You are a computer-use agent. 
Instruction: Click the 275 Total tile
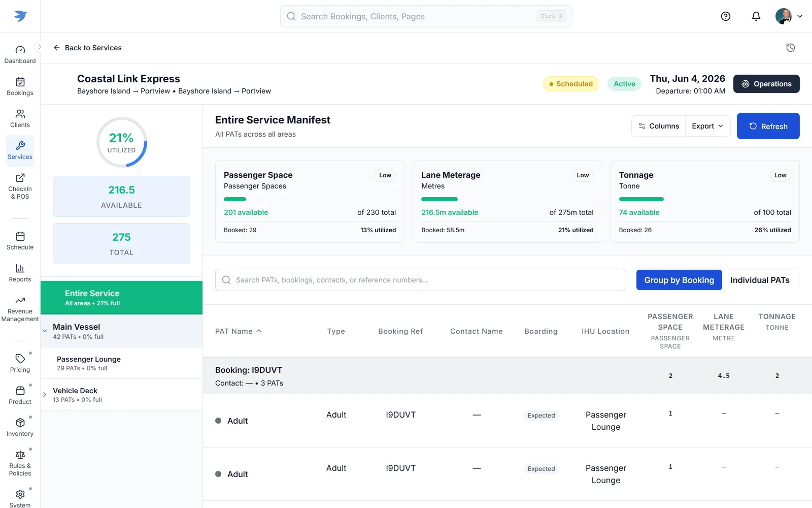pyautogui.click(x=121, y=243)
